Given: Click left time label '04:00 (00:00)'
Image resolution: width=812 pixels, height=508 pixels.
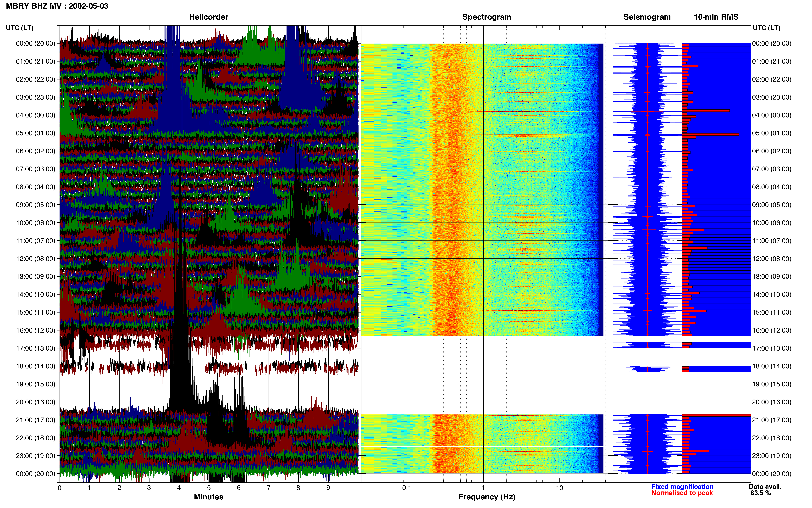Looking at the screenshot, I should coord(36,115).
